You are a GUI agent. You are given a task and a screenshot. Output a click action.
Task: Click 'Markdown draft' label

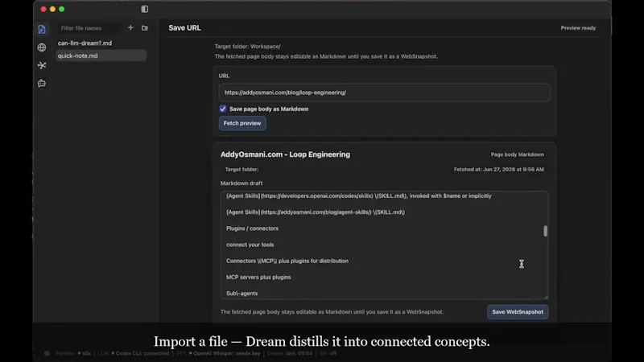242,183
